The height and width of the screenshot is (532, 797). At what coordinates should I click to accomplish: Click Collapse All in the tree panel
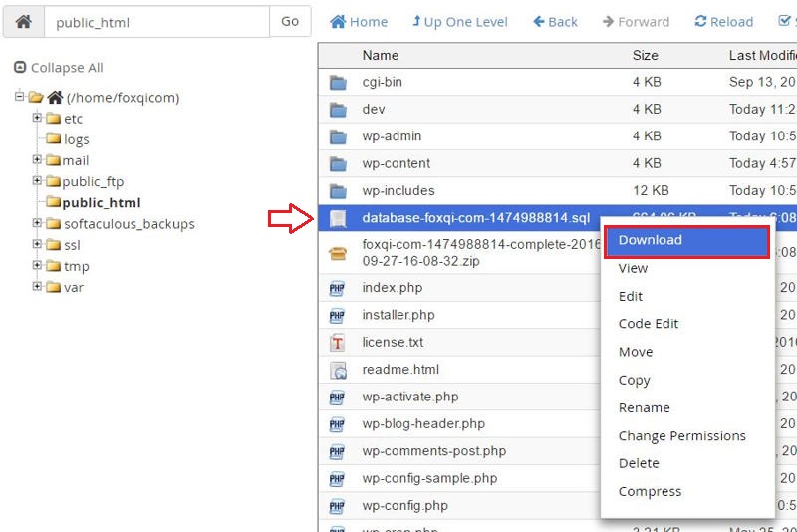59,68
